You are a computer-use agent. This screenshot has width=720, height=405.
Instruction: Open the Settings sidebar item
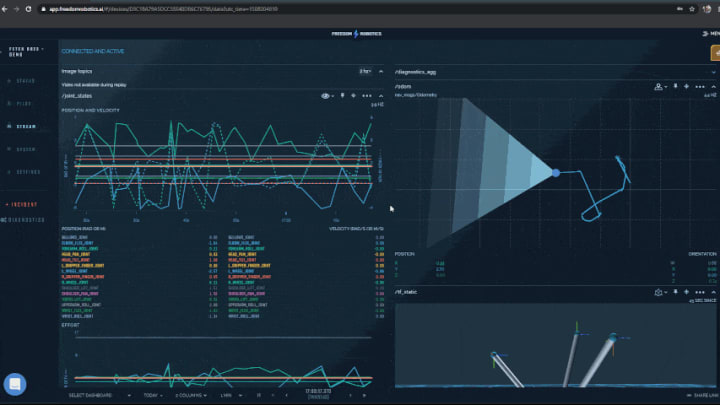pos(28,172)
